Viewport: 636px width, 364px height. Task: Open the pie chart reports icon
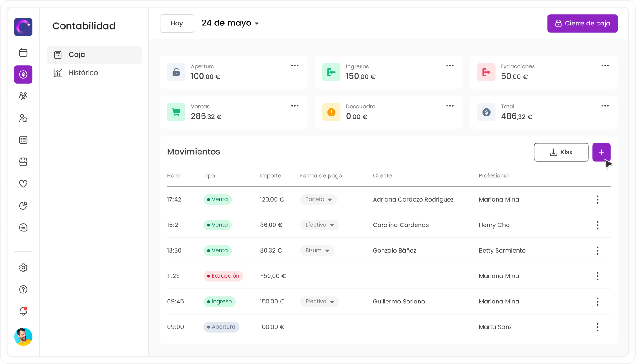pos(23,206)
